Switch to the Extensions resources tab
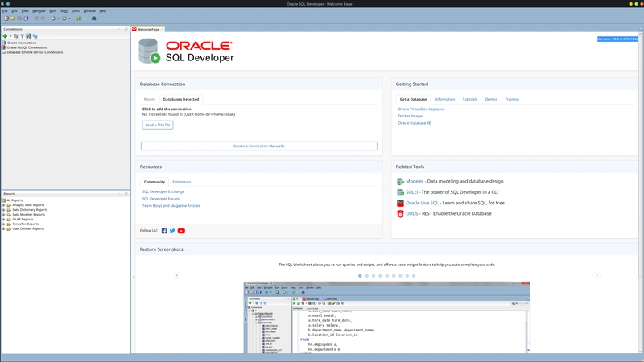Viewport: 644px width, 362px height. point(182,182)
